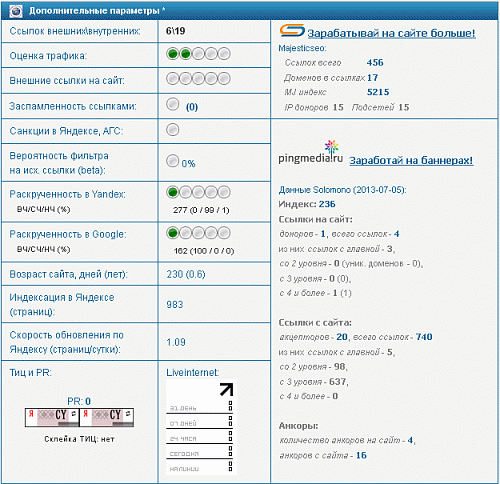Click the 'PR: 0' text
The width and height of the screenshot is (500, 484).
(x=79, y=401)
